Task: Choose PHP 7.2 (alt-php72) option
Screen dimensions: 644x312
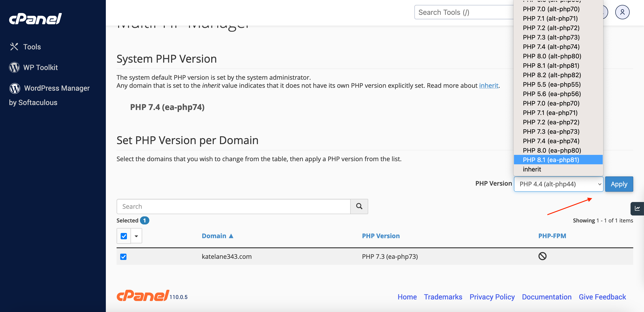Action: click(x=558, y=28)
